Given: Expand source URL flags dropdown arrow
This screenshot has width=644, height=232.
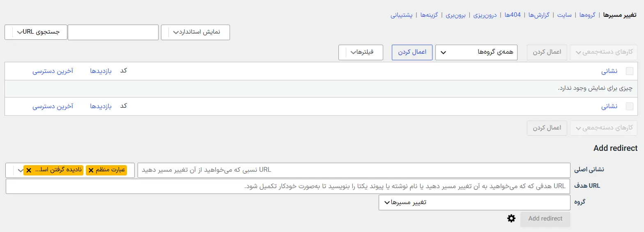Looking at the screenshot, I should click(20, 170).
